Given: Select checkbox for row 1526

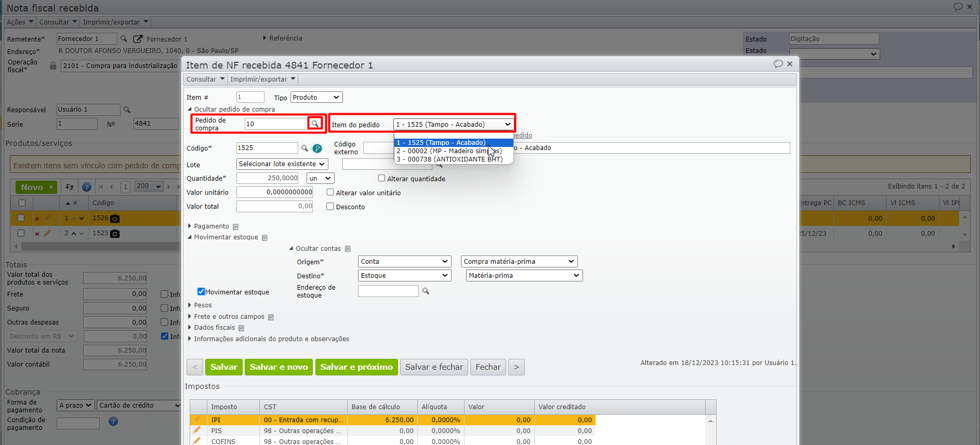Looking at the screenshot, I should click(x=21, y=218).
